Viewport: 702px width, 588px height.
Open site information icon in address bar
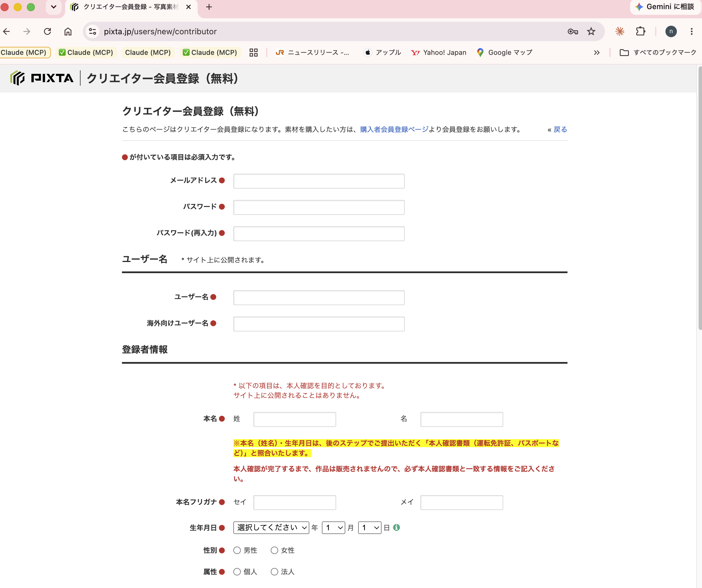(93, 31)
